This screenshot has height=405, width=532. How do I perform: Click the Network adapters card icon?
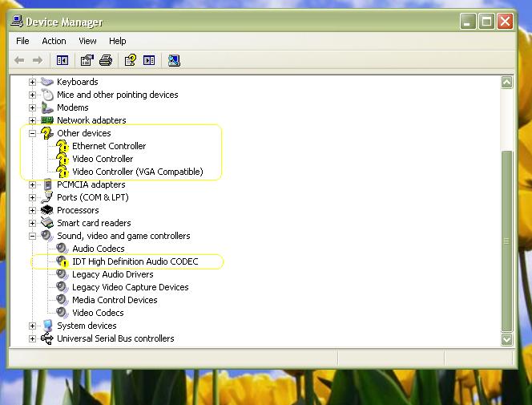coord(47,120)
